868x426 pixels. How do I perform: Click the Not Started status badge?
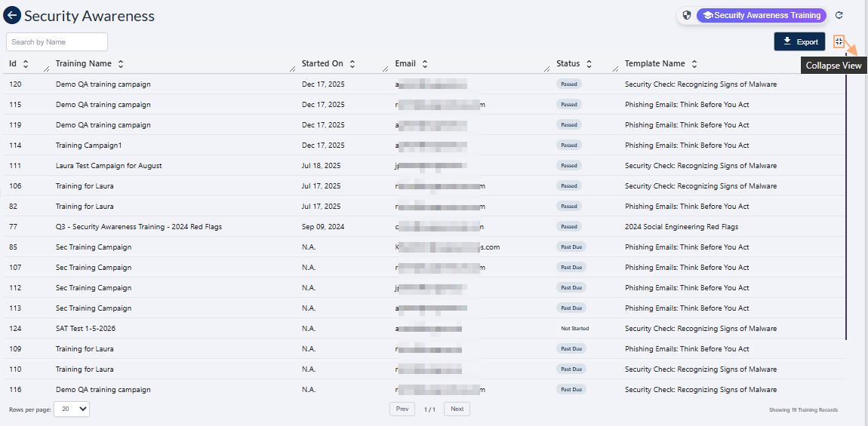(574, 329)
